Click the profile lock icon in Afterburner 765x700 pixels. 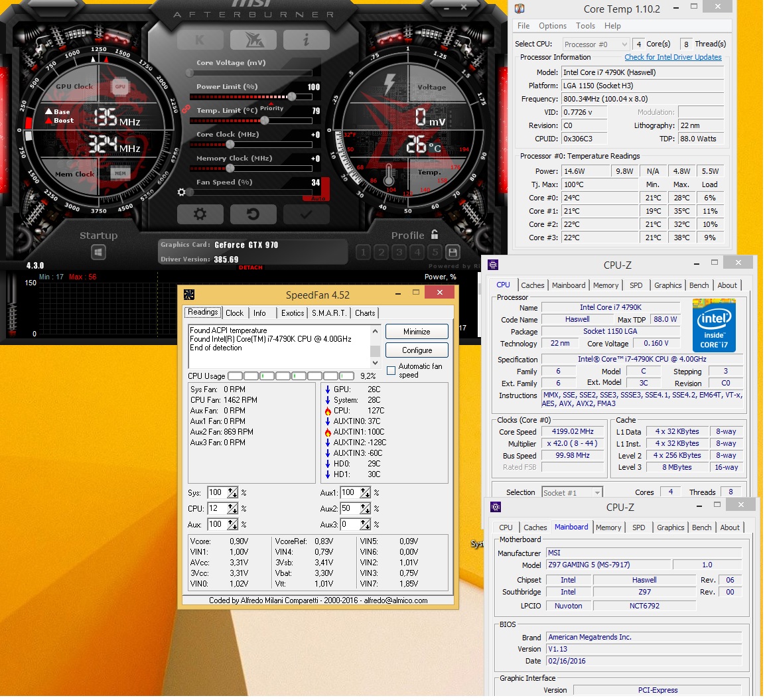point(434,235)
